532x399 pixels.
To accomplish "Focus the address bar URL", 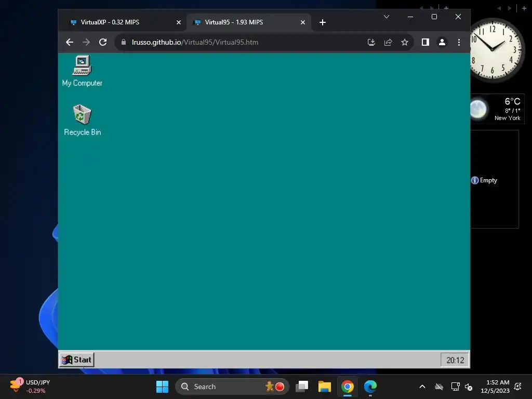I will coord(195,42).
